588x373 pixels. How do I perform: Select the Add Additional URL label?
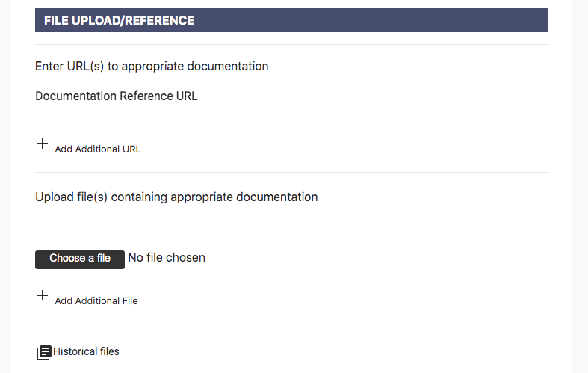[x=98, y=149]
